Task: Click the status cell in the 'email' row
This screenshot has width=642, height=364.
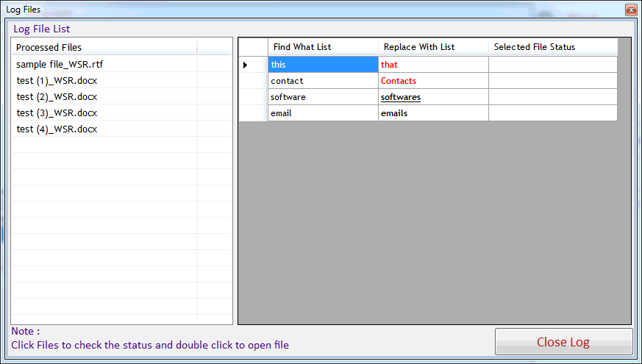Action: tap(553, 113)
